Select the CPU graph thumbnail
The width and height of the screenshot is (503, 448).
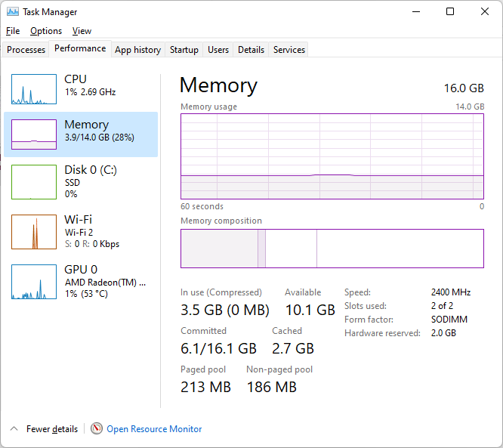[x=34, y=89]
